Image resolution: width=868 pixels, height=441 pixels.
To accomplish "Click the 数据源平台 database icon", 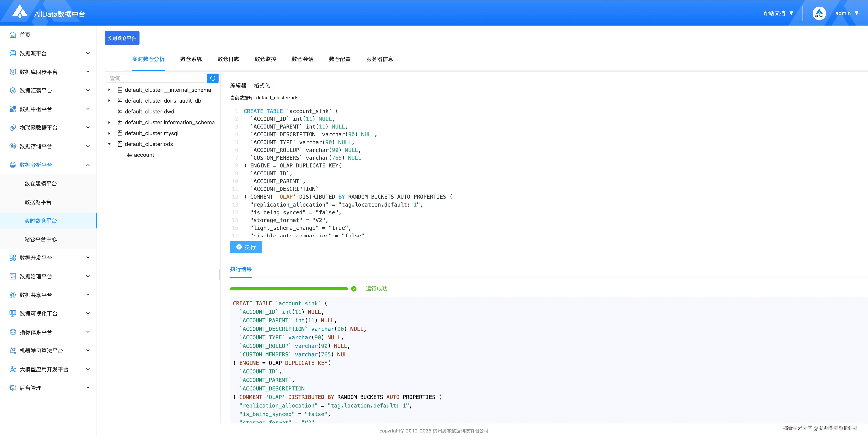I will (13, 53).
